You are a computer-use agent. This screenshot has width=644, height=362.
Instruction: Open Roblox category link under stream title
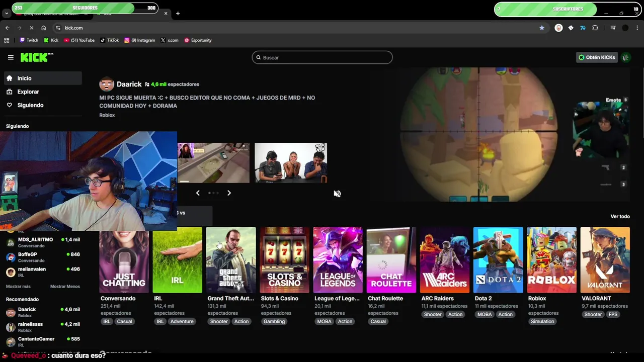coord(107,115)
